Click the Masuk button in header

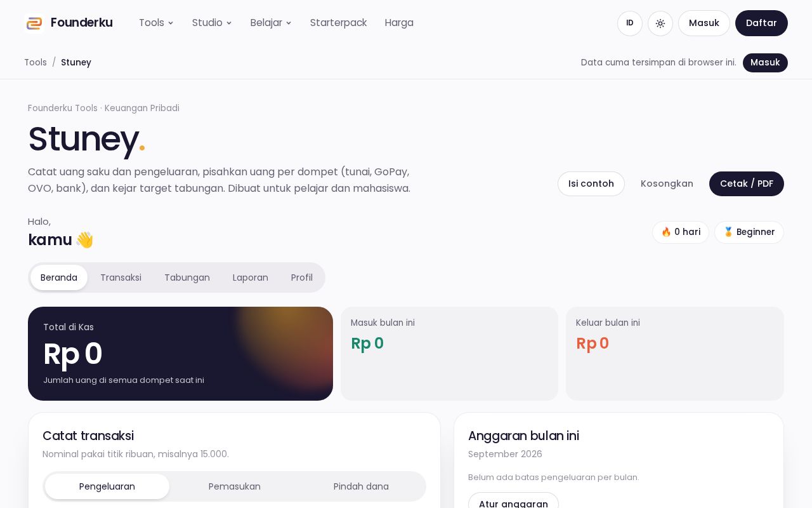(x=704, y=23)
